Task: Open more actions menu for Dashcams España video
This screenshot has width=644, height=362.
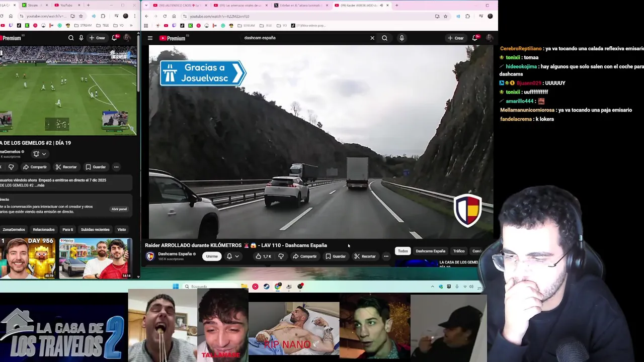Action: [x=386, y=256]
